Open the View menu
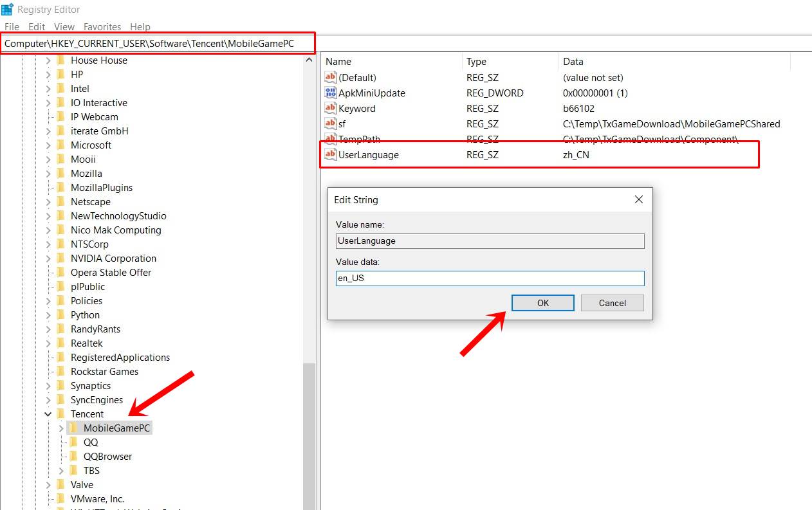 [x=64, y=27]
